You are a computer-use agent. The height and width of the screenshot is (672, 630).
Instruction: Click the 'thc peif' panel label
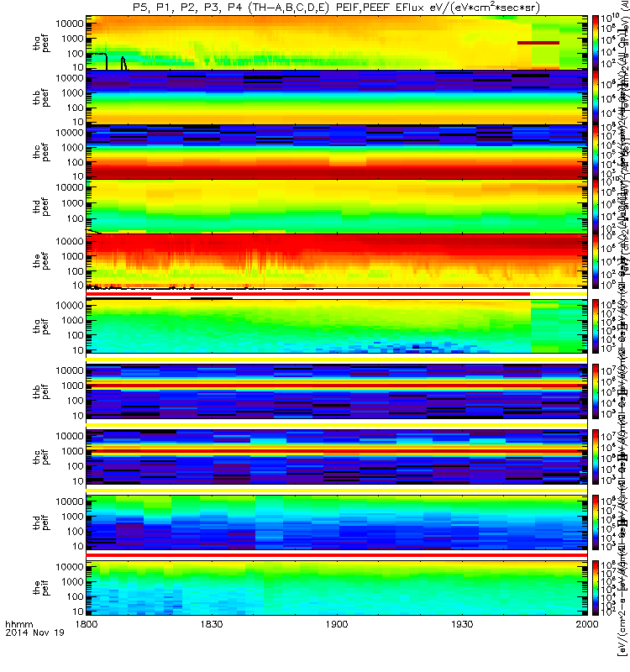(x=41, y=457)
